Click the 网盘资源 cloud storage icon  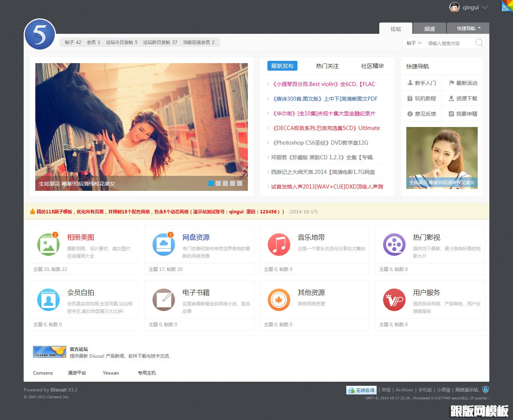163,244
